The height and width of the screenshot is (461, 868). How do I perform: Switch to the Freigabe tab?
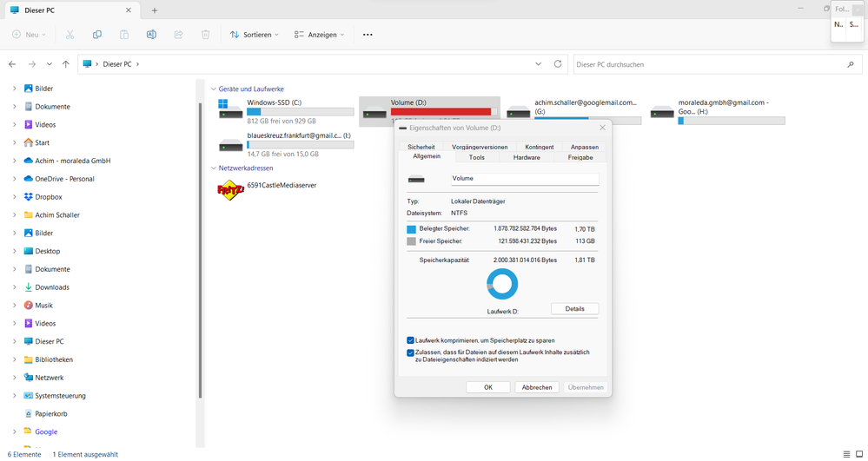pos(580,157)
